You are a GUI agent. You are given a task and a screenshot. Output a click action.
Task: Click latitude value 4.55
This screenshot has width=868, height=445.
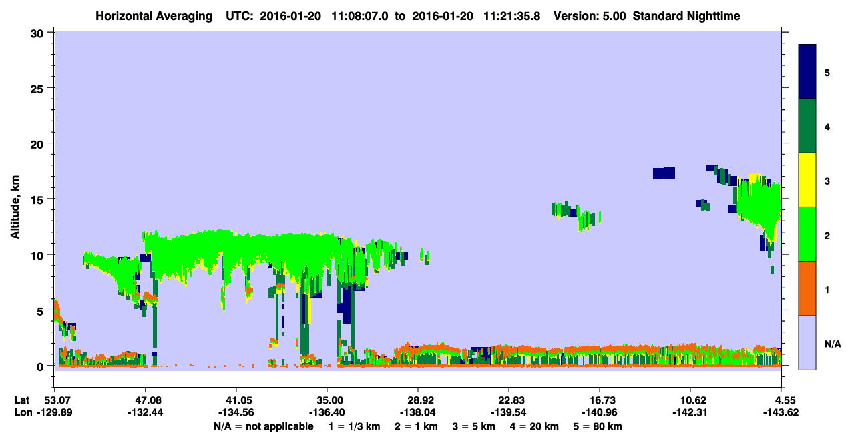(x=781, y=400)
